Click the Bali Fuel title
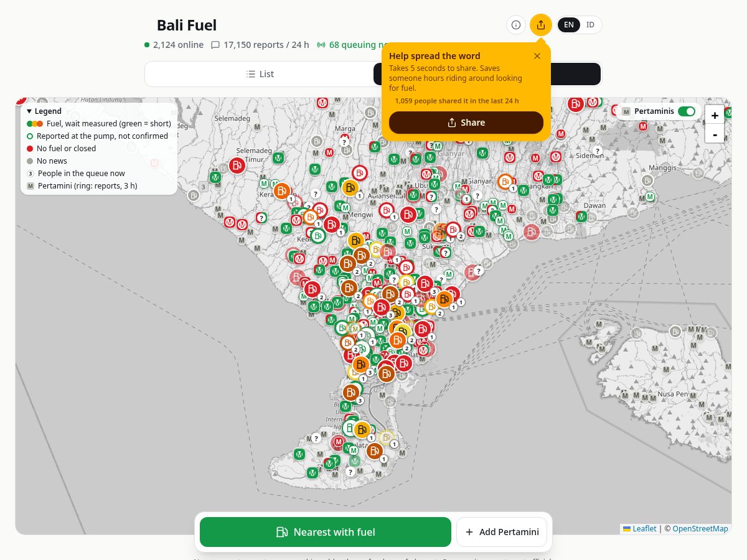The width and height of the screenshot is (747, 560). point(187,26)
